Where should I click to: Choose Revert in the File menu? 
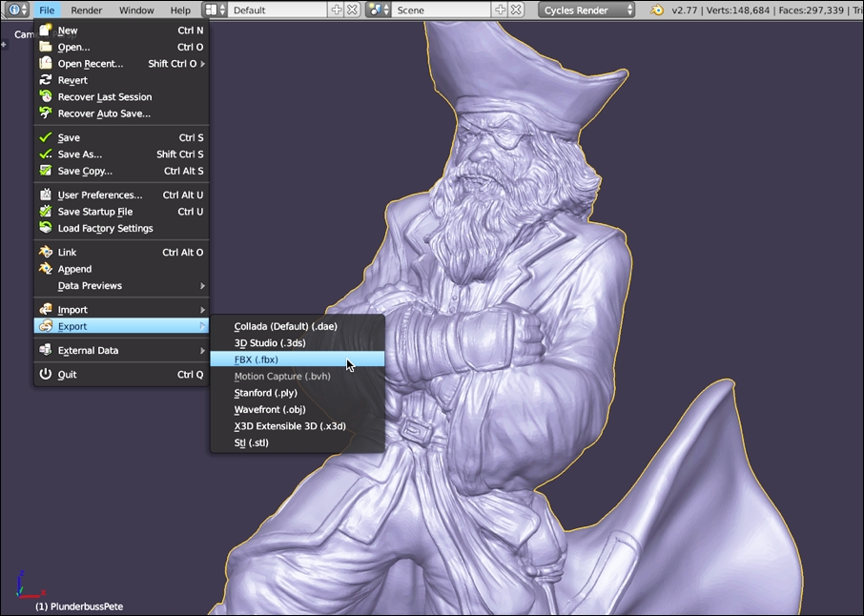pyautogui.click(x=121, y=80)
